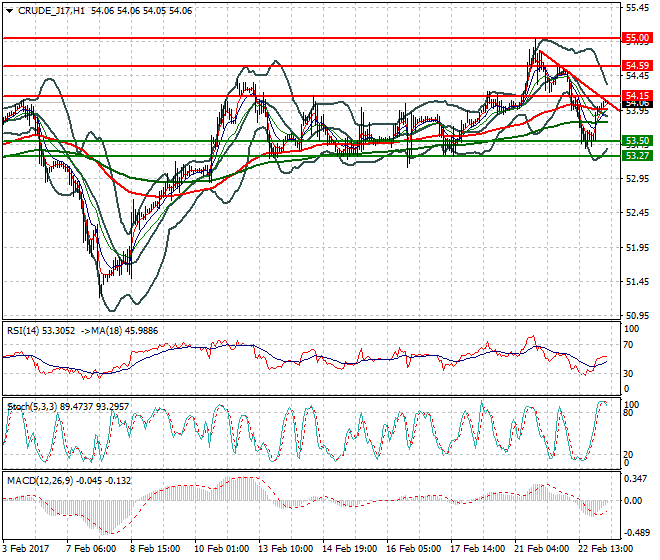Select the 51.45 price scale value
Screen dimensions: 660x560
637,282
